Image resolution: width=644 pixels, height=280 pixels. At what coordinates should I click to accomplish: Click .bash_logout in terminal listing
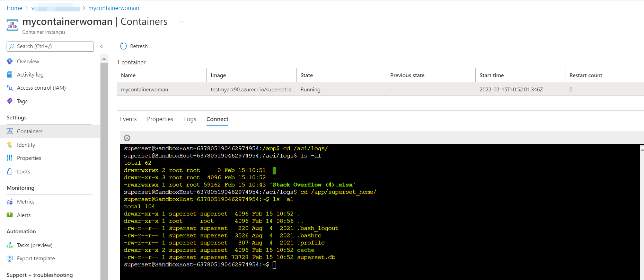318,228
